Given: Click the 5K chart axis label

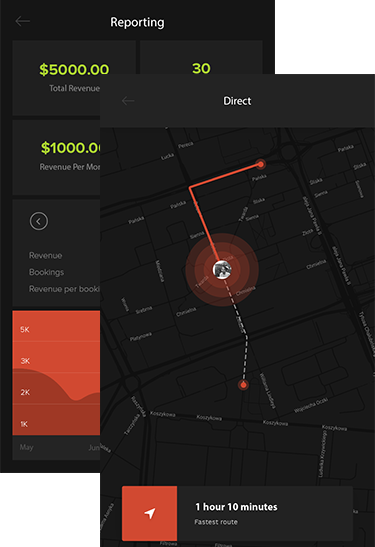Looking at the screenshot, I should pos(25,330).
